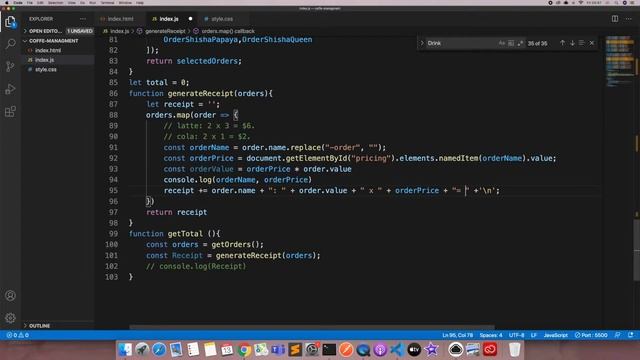Screen dimensions: 640x360
Task: Open the Selection menu
Action: [56, 2]
